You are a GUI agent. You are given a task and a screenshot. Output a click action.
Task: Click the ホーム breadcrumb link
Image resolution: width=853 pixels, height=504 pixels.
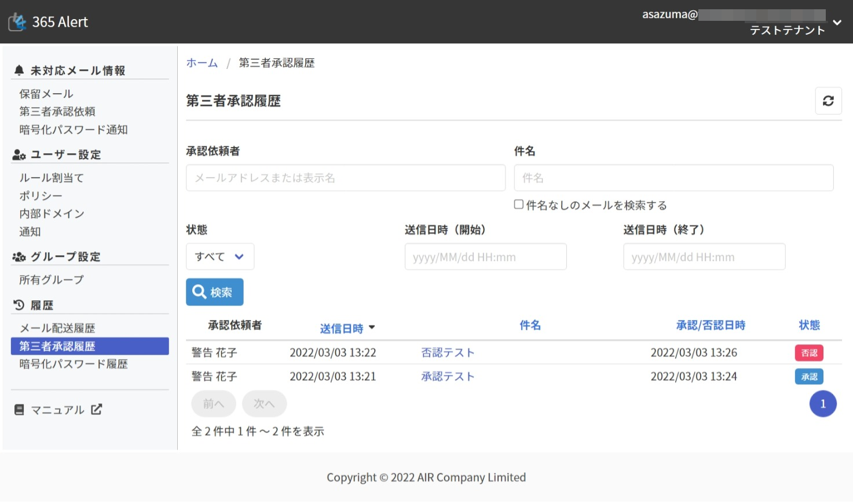pyautogui.click(x=202, y=63)
